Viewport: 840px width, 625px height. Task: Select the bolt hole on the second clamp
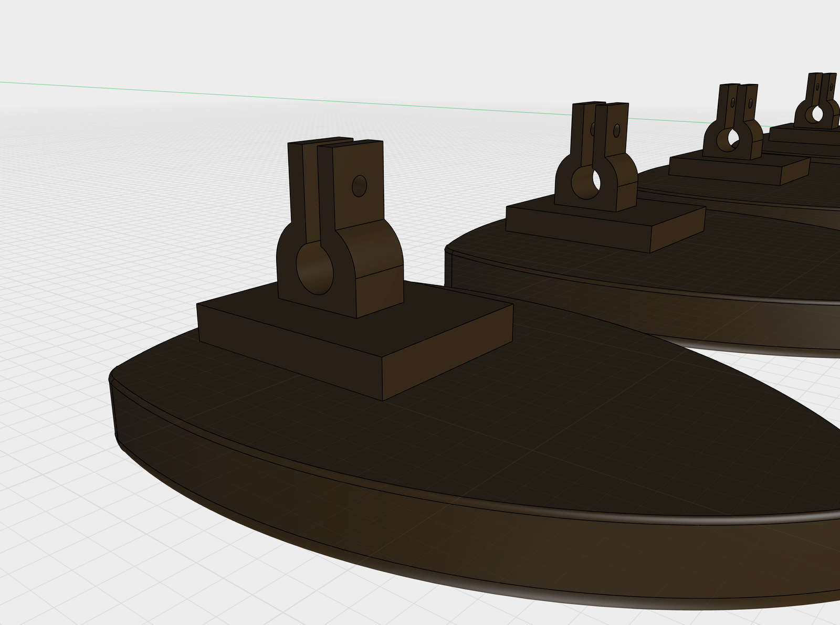coord(616,130)
